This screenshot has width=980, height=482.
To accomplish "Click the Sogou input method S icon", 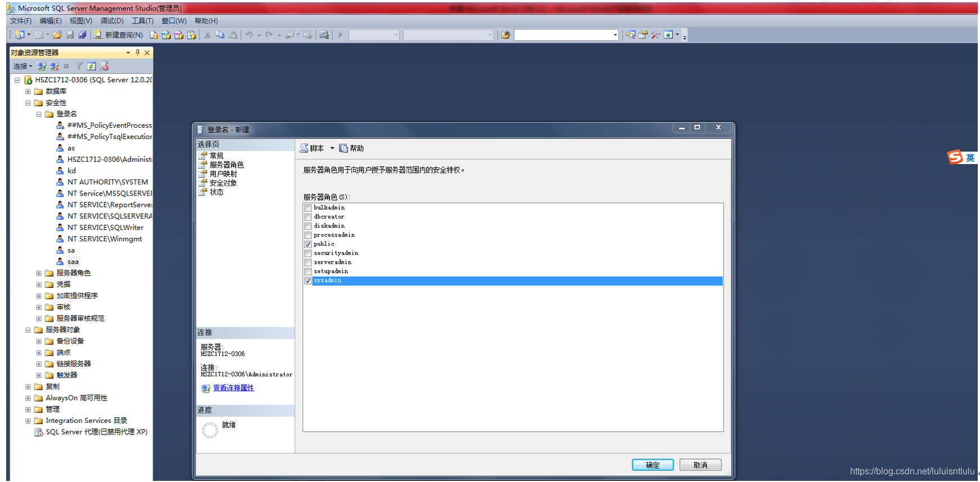I will tap(955, 157).
